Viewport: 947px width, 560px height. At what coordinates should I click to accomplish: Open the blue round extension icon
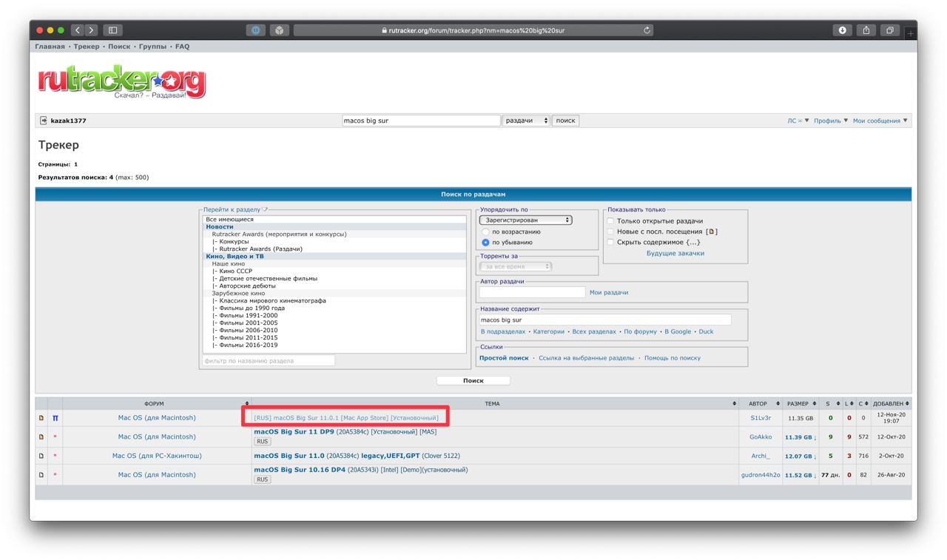coord(256,30)
